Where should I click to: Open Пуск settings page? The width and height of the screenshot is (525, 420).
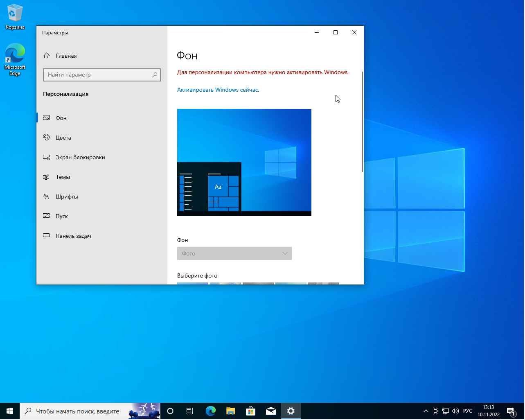101,216
